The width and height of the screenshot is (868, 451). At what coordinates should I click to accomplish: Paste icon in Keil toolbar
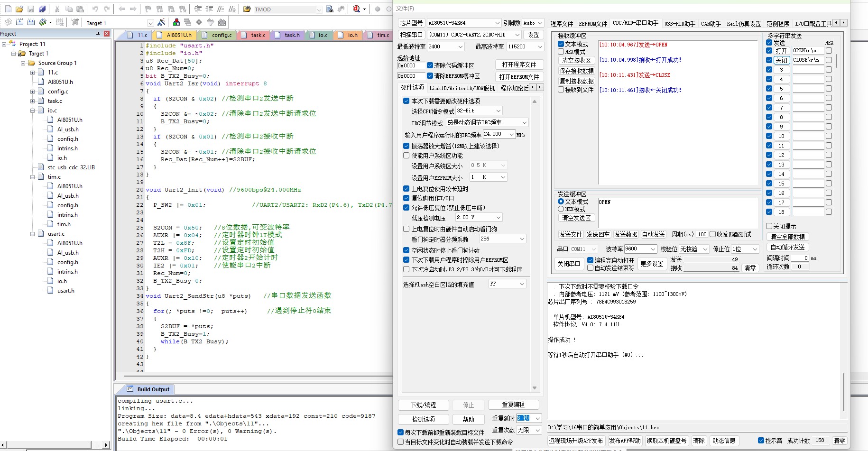[x=80, y=9]
